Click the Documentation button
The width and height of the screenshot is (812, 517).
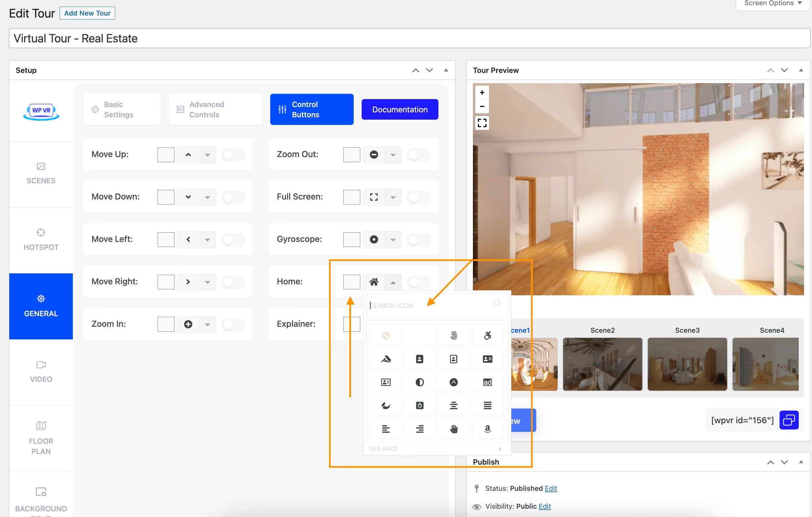click(x=400, y=110)
